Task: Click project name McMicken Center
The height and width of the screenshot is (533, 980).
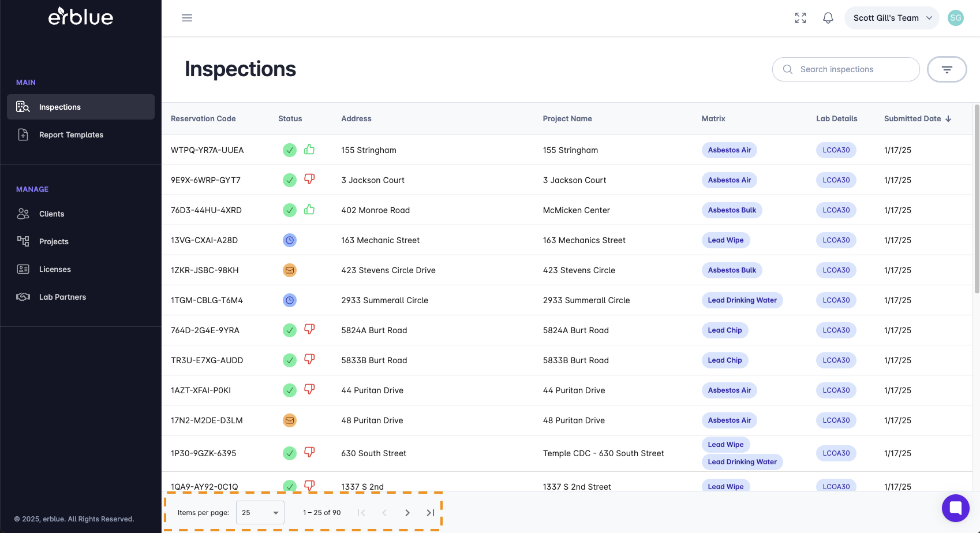Action: pyautogui.click(x=577, y=210)
